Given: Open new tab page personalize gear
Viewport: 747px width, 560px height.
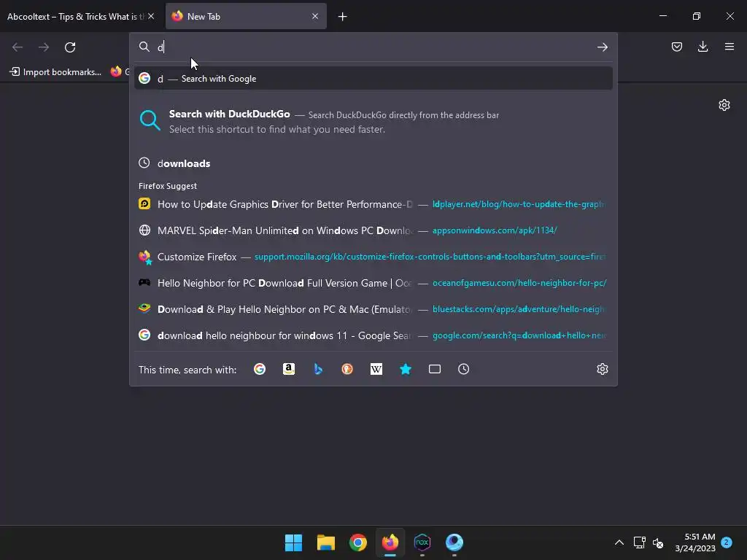Looking at the screenshot, I should [724, 105].
